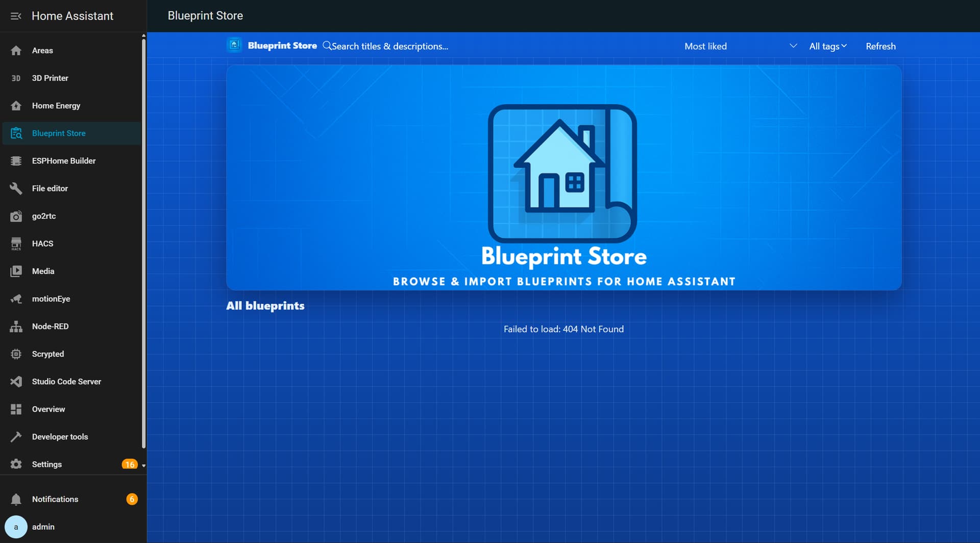980x543 pixels.
Task: Click the sidebar vertical scrollbar
Action: (x=144, y=243)
